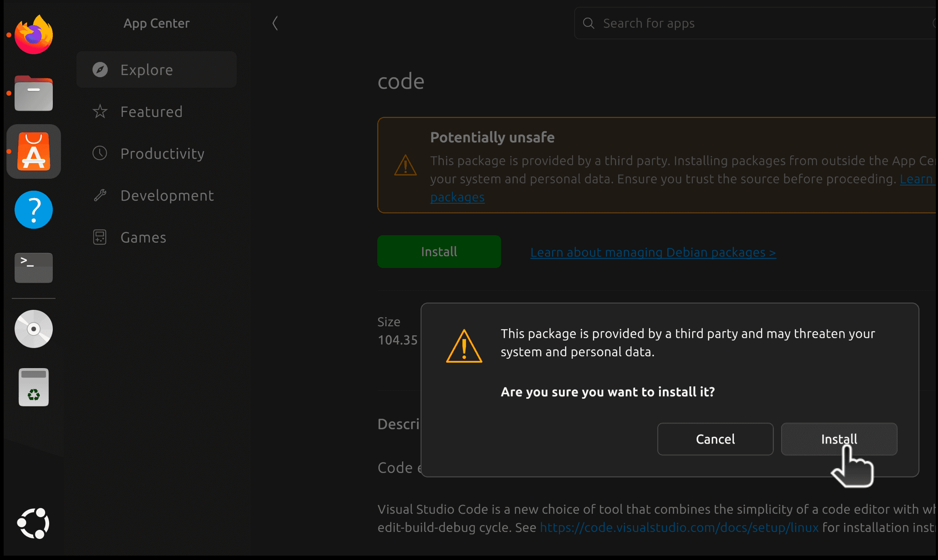Screen dimensions: 938x560
Task: Open the Development category
Action: pyautogui.click(x=157, y=196)
